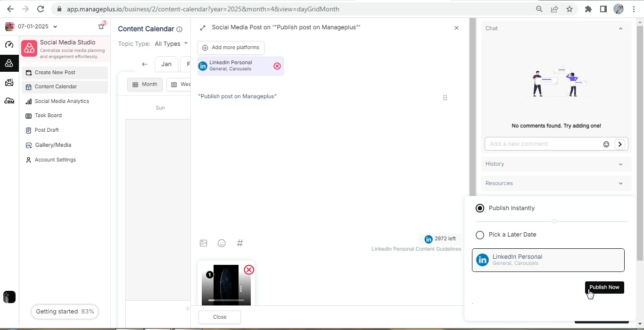Add image to post via picture icon
Image resolution: width=644 pixels, height=330 pixels.
tap(204, 243)
